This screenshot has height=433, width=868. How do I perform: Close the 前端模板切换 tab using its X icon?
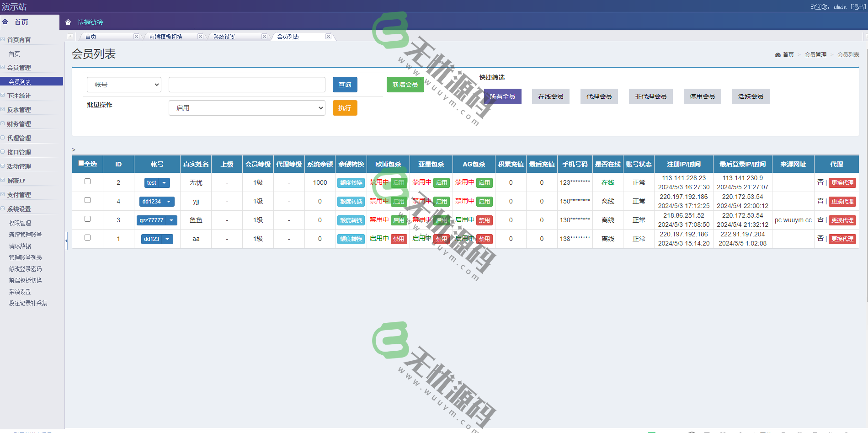tap(200, 37)
